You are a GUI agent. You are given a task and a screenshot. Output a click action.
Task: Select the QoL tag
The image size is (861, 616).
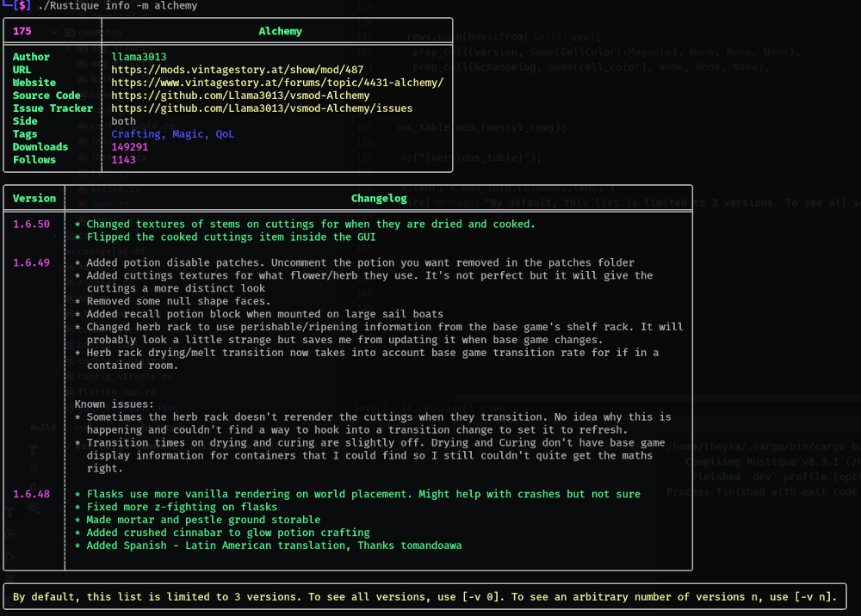tap(225, 134)
